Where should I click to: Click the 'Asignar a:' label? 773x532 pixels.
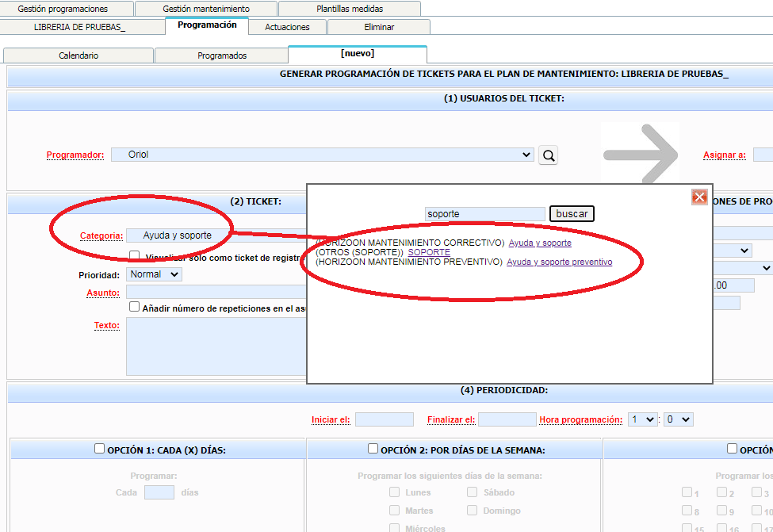[725, 155]
